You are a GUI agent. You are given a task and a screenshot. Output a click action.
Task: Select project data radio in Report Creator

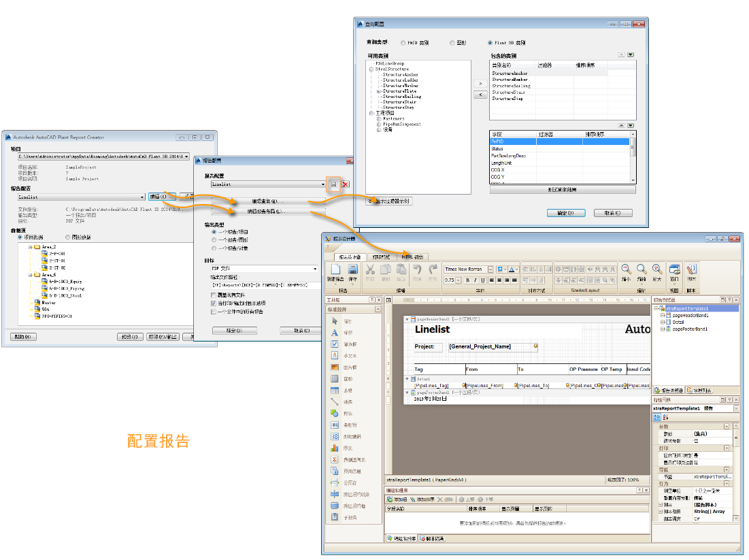coord(20,237)
